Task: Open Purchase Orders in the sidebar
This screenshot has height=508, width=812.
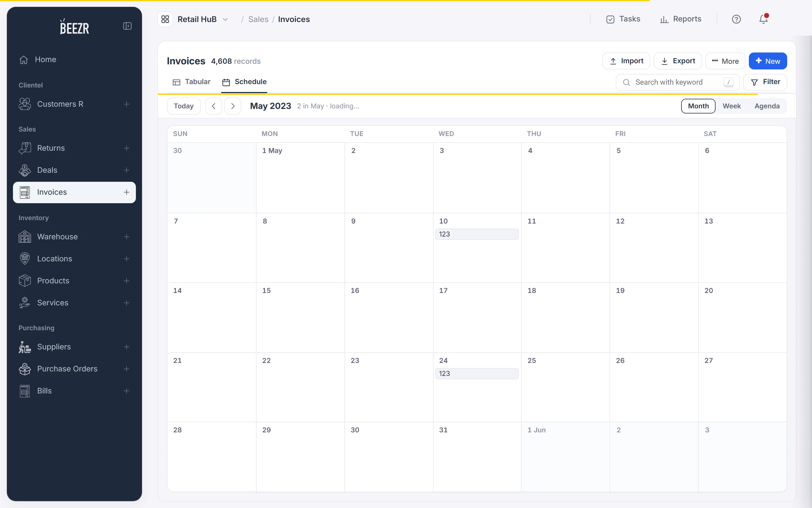Action: [74, 369]
